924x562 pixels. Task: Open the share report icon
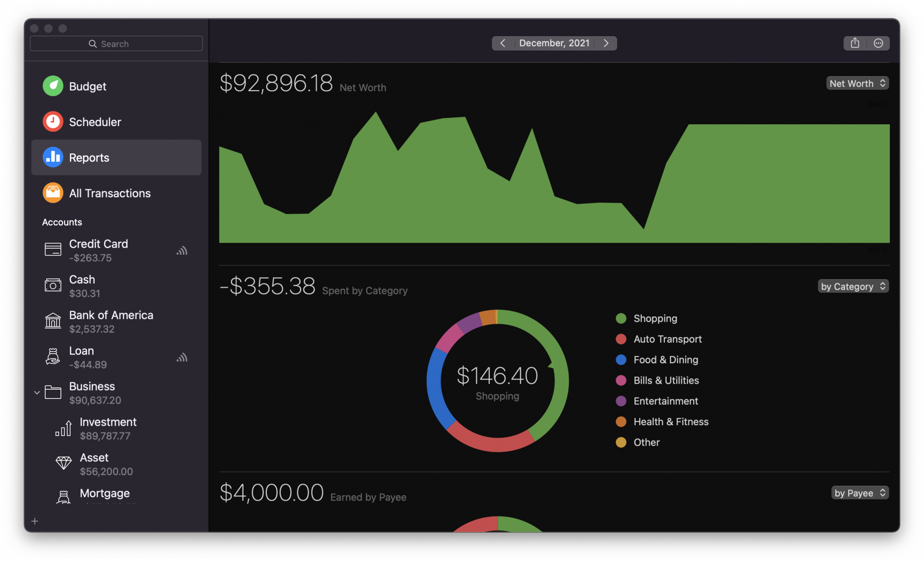coord(854,43)
